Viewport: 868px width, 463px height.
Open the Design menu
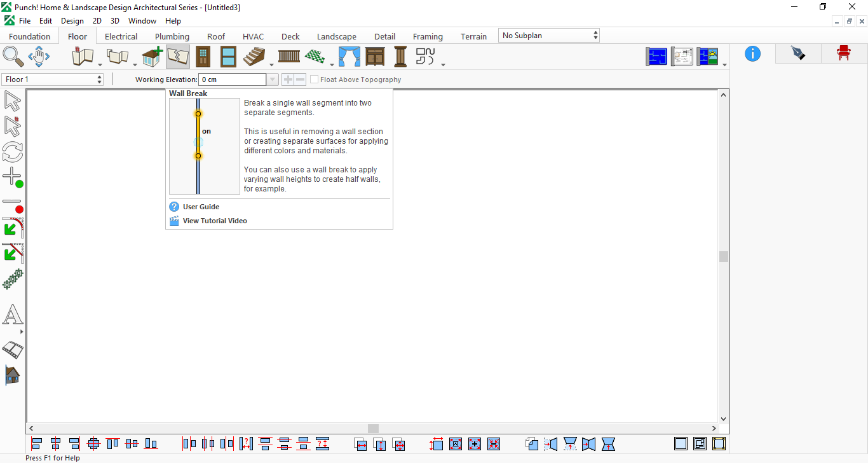tap(72, 21)
